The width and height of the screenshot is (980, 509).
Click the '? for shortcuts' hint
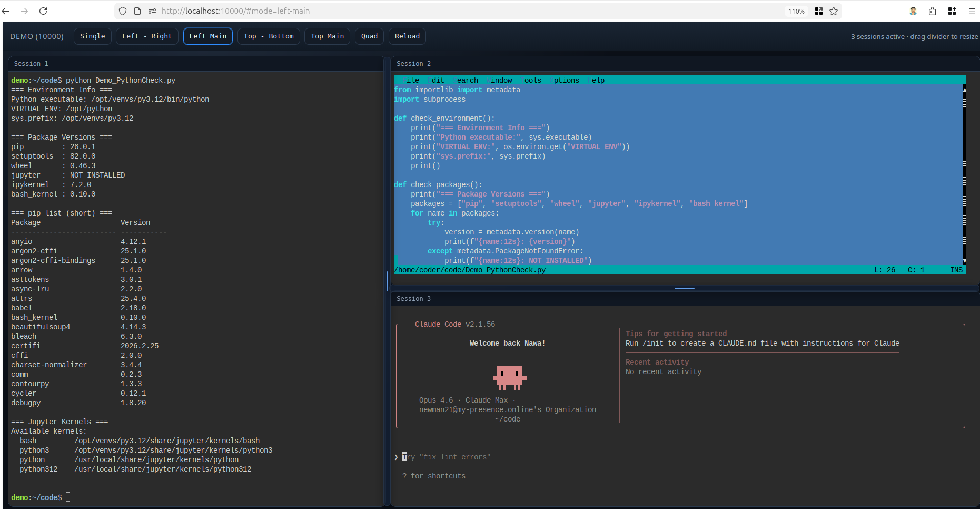click(x=434, y=476)
